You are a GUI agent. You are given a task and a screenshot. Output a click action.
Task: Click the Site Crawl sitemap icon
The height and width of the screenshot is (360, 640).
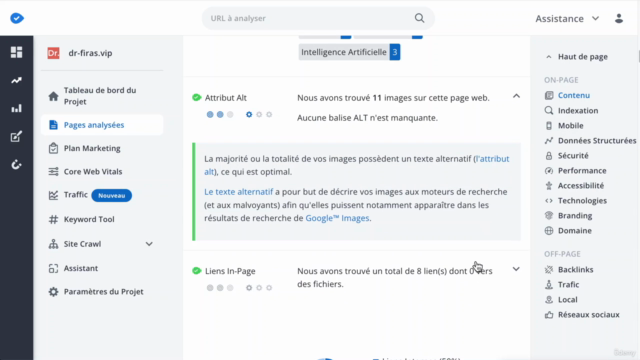click(53, 244)
